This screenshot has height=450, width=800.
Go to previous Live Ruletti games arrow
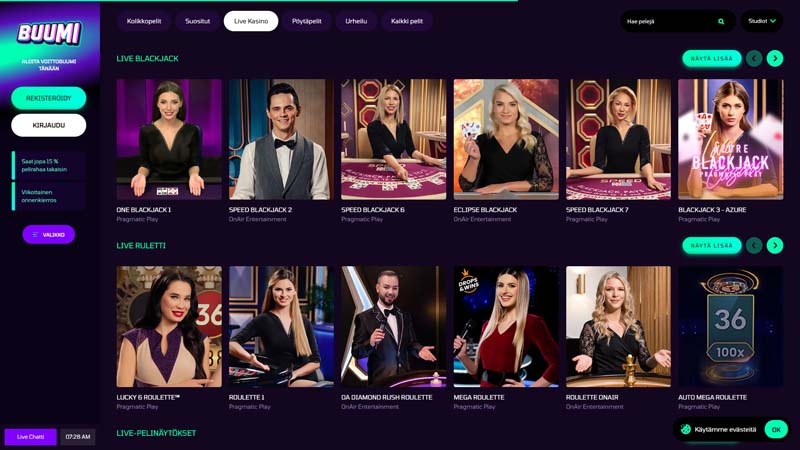[x=754, y=245]
